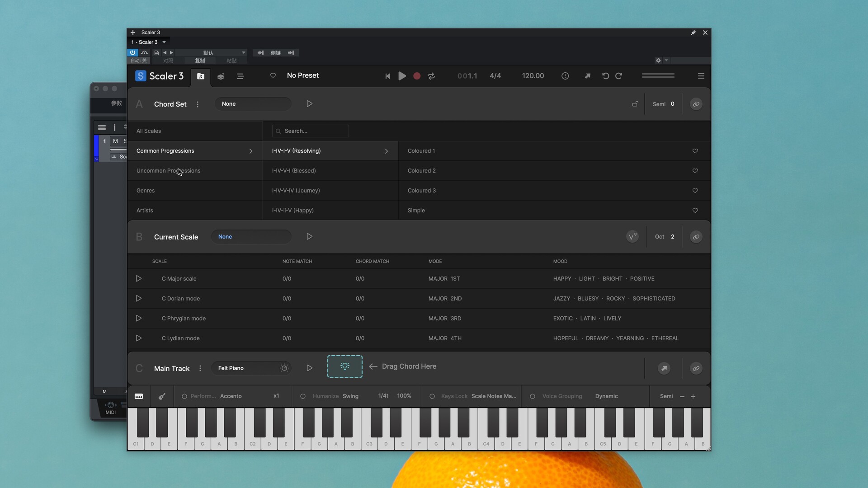Select the piano keyboard view icon
The height and width of the screenshot is (488, 868).
point(139,396)
